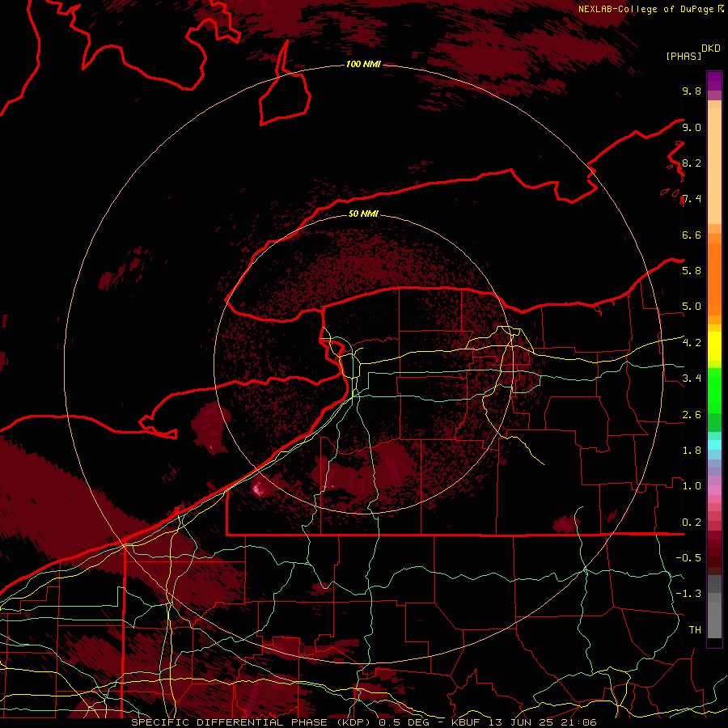Select the 50 NMI range ring label
728x728 pixels.
point(363,214)
